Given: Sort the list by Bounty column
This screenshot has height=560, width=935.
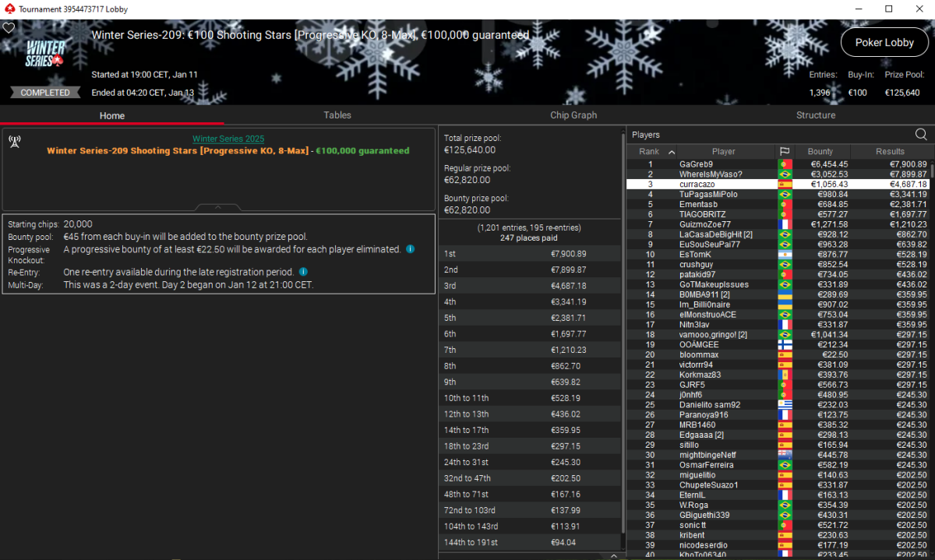Looking at the screenshot, I should (820, 151).
